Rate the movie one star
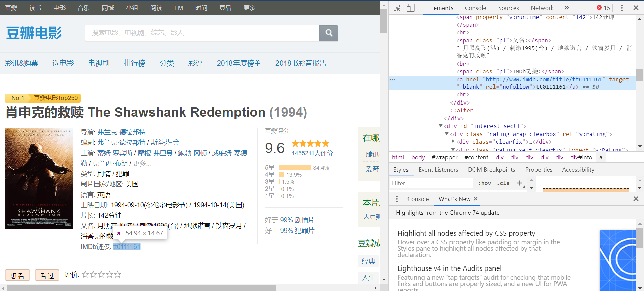The width and height of the screenshot is (644, 291). click(85, 274)
